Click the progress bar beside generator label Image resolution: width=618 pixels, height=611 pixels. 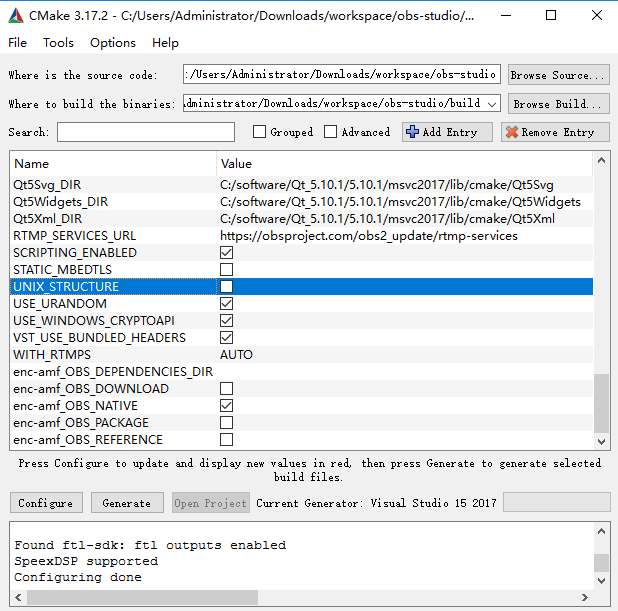click(557, 502)
